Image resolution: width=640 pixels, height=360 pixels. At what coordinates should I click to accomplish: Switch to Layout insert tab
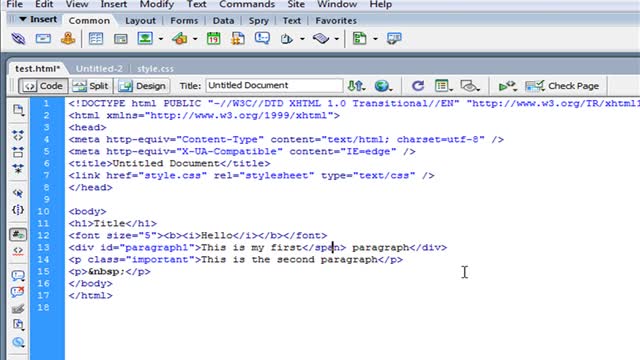[140, 20]
